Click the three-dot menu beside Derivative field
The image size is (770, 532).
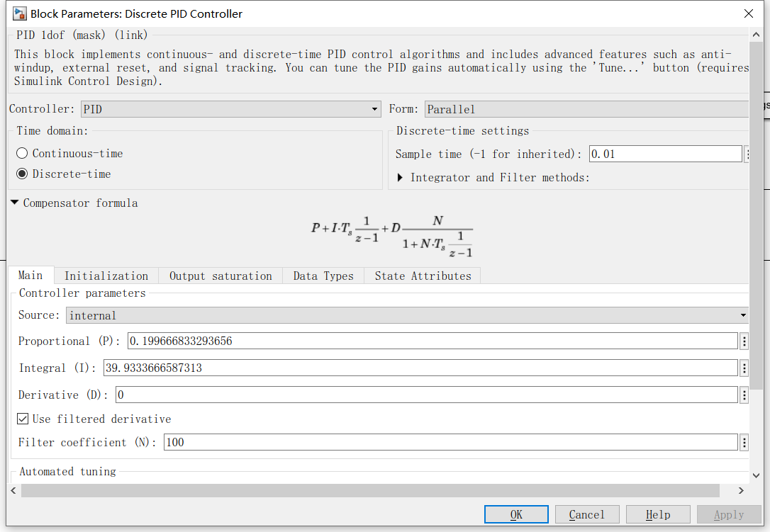tap(744, 395)
